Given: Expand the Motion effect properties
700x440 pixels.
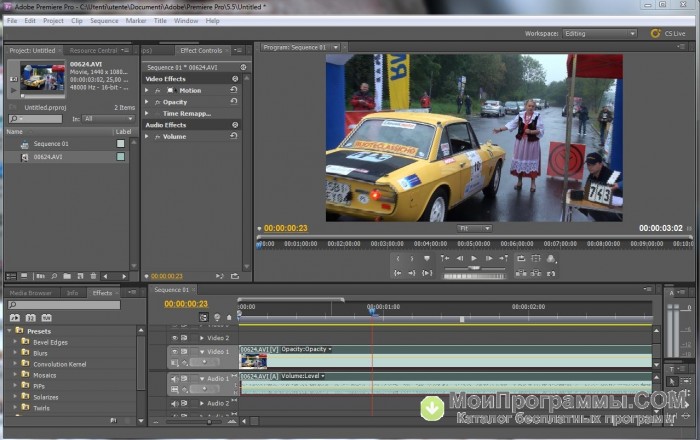Looking at the screenshot, I should click(147, 90).
